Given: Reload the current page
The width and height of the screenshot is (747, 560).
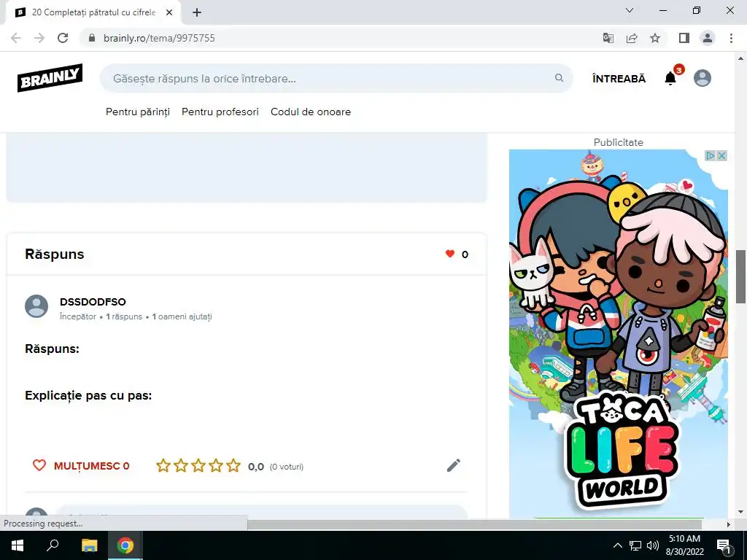Looking at the screenshot, I should pyautogui.click(x=63, y=38).
